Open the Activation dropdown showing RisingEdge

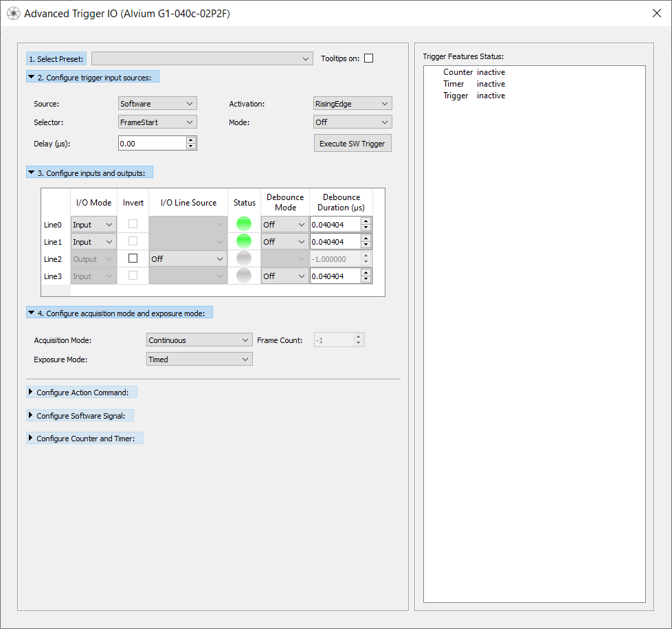pyautogui.click(x=352, y=104)
